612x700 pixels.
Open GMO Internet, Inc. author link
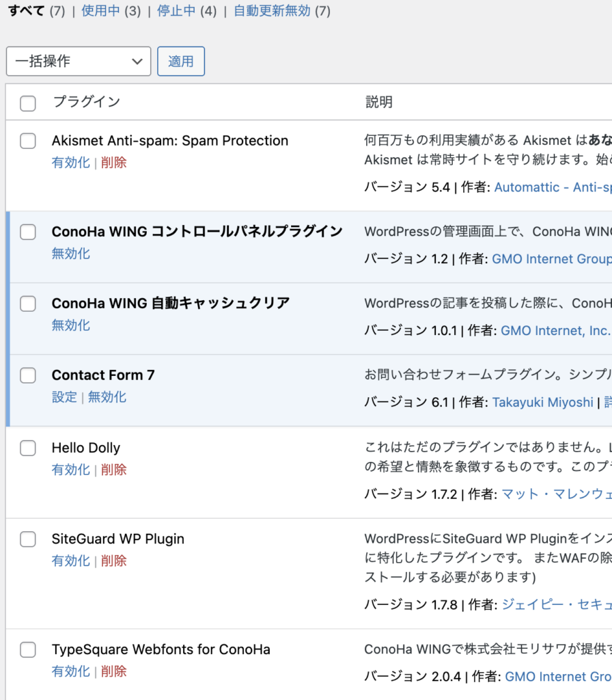pos(556,331)
